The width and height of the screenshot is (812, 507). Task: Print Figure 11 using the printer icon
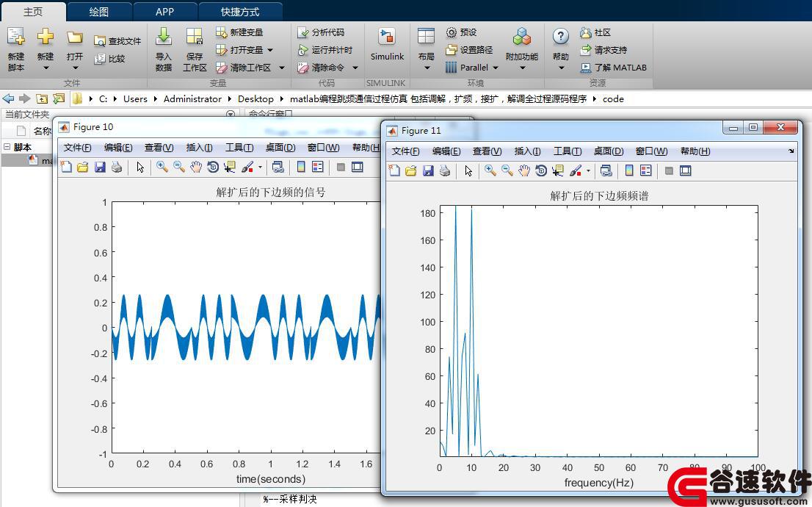[445, 170]
